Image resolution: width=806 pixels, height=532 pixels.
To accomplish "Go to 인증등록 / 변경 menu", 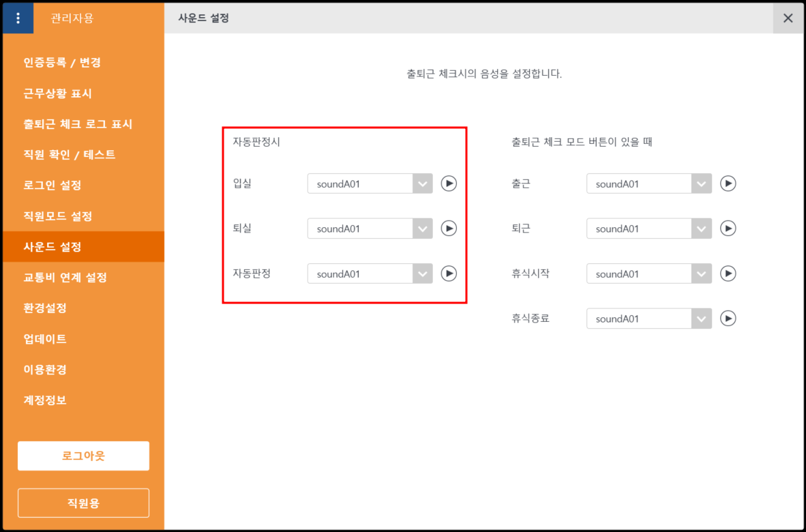I will (x=62, y=63).
